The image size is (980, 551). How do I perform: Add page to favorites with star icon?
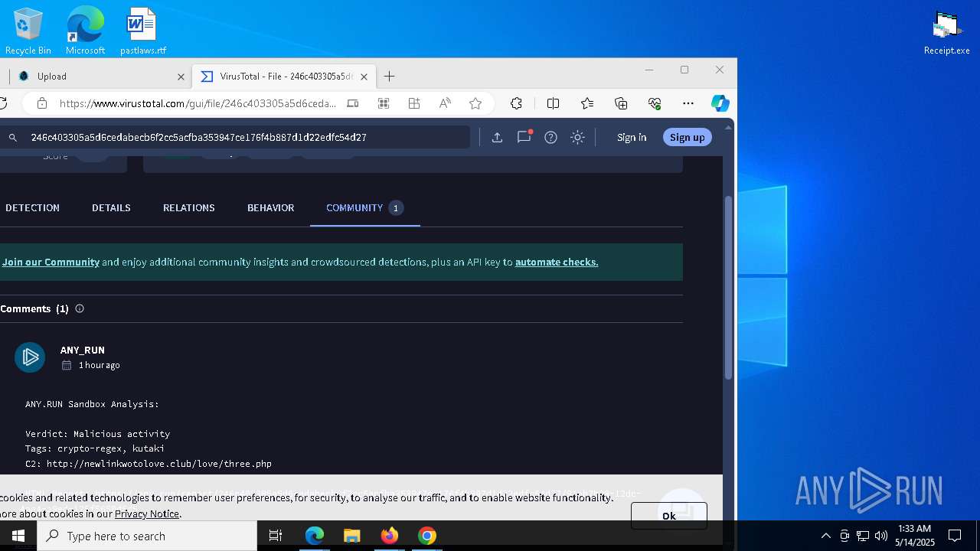[475, 103]
